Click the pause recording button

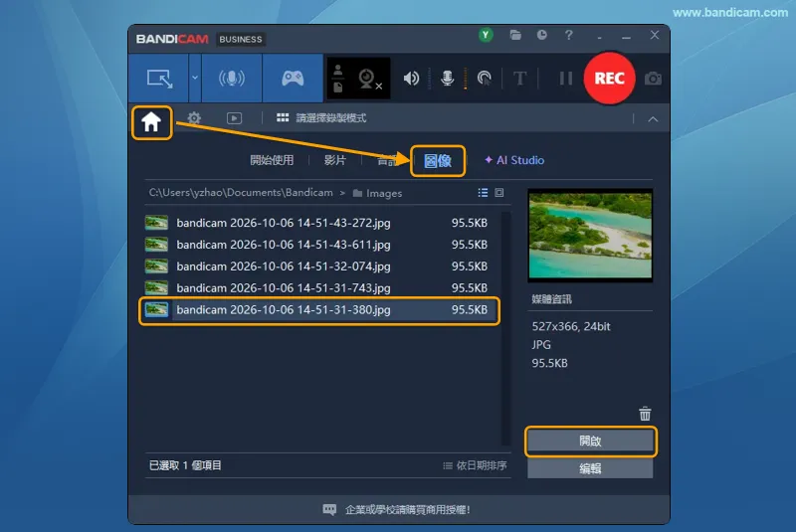pos(565,79)
